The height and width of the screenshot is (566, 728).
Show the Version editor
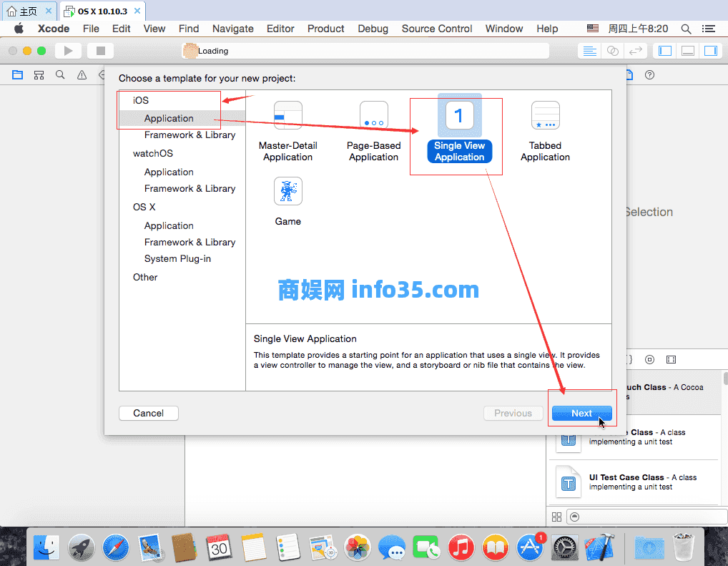[x=636, y=51]
